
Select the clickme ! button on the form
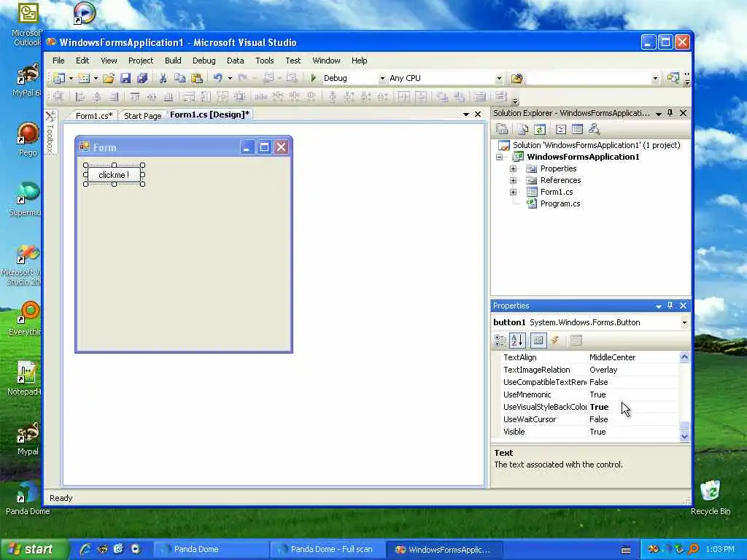click(114, 175)
